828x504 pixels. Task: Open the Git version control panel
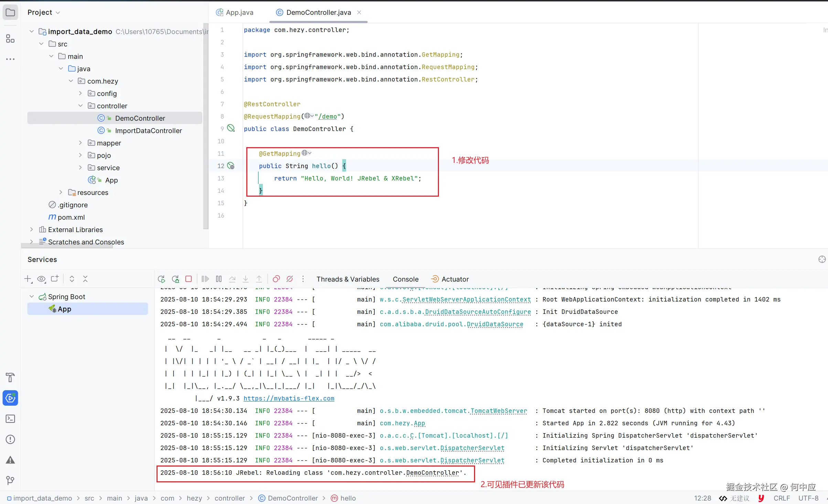(10, 480)
